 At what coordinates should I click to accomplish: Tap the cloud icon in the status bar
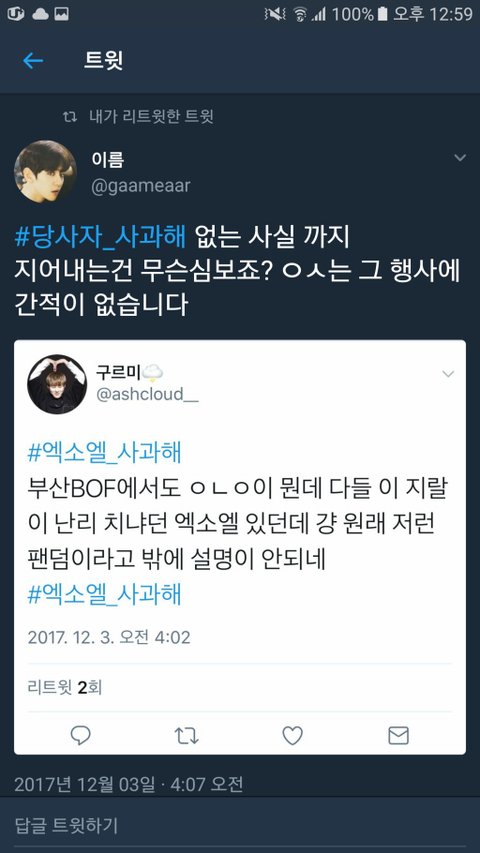tap(41, 14)
